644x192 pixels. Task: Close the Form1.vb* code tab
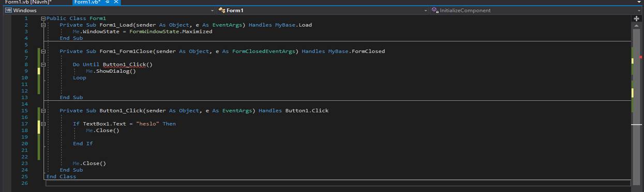116,2
